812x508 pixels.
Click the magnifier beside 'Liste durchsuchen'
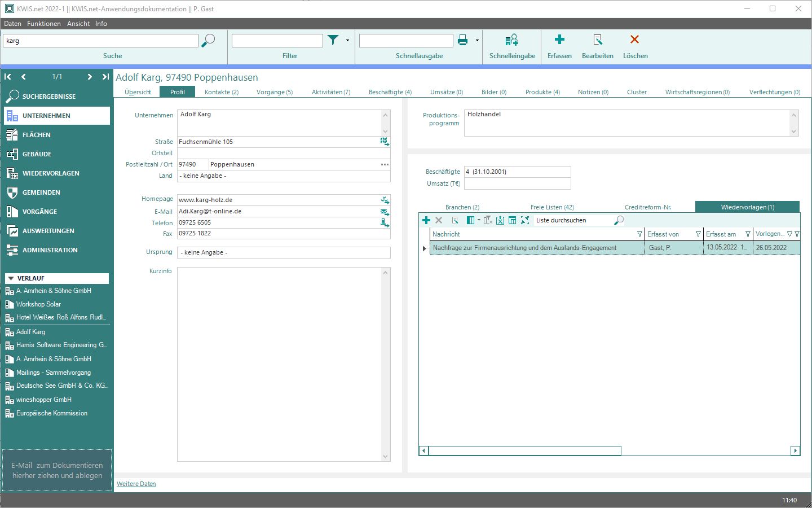click(x=619, y=220)
